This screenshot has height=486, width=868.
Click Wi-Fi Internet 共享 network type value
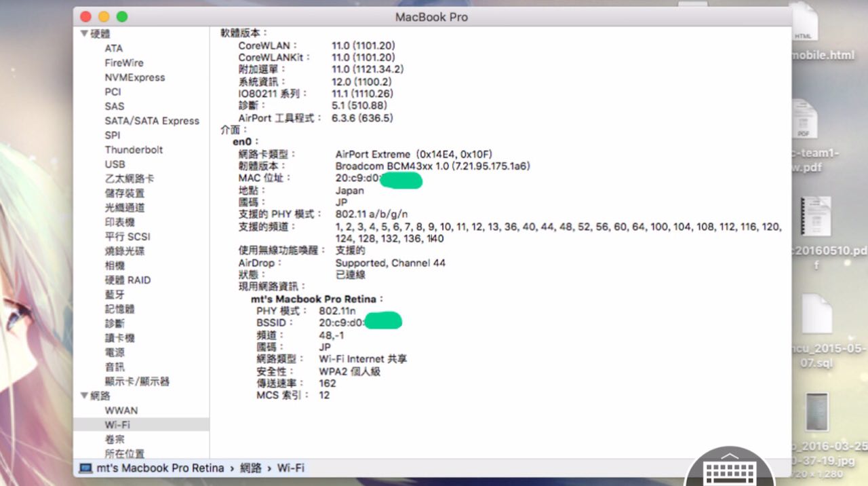[x=363, y=359]
